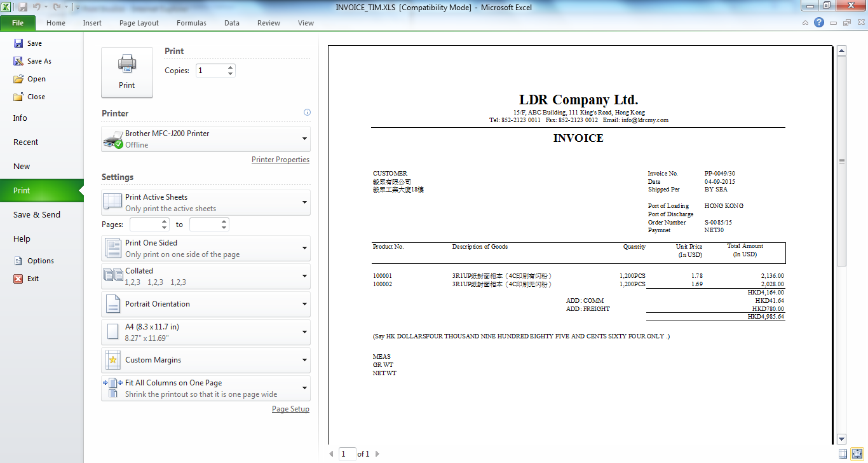Open the Print Active Sheets dropdown
The height and width of the screenshot is (463, 868).
(206, 202)
